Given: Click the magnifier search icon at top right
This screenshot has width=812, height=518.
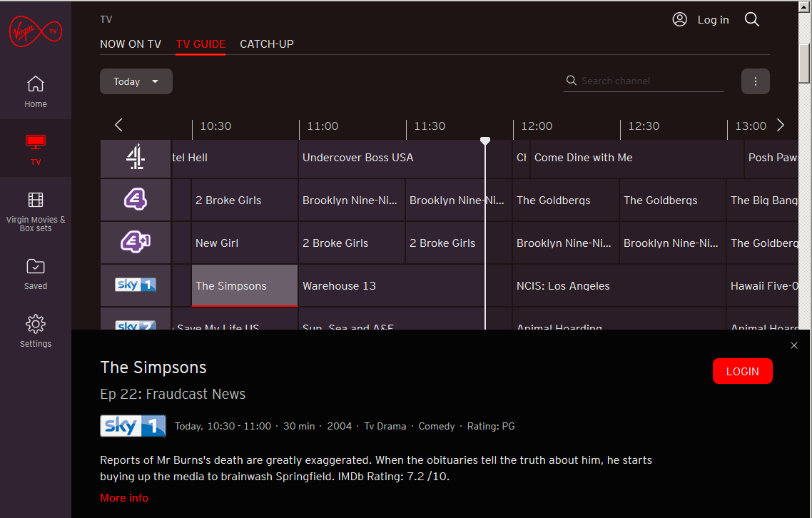Looking at the screenshot, I should (751, 20).
